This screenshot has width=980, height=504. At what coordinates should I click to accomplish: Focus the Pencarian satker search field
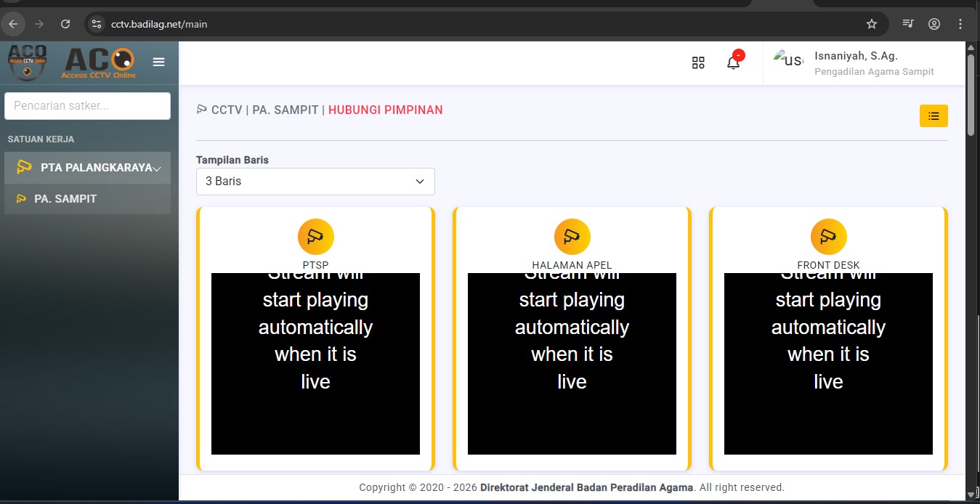(87, 106)
